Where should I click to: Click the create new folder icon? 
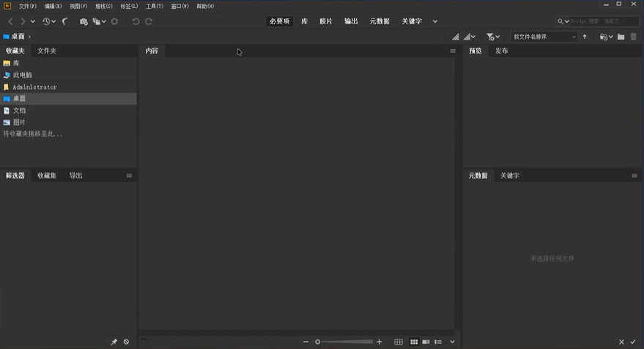[x=621, y=37]
